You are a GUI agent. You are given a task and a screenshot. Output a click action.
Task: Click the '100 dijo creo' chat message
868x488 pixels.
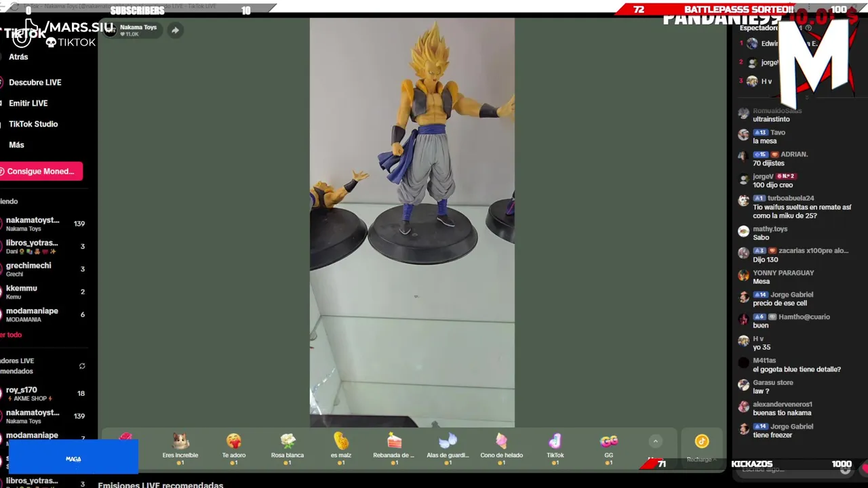(x=772, y=185)
